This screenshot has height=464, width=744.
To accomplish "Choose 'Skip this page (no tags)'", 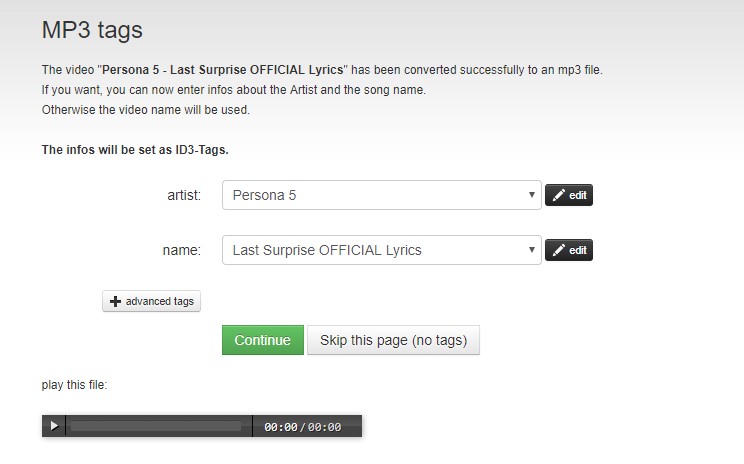I will tap(393, 340).
